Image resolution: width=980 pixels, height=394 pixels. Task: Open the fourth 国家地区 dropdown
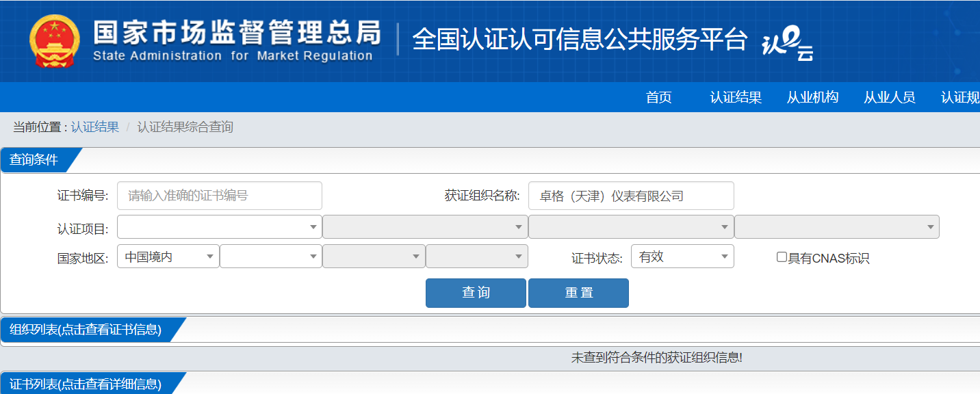click(x=477, y=257)
